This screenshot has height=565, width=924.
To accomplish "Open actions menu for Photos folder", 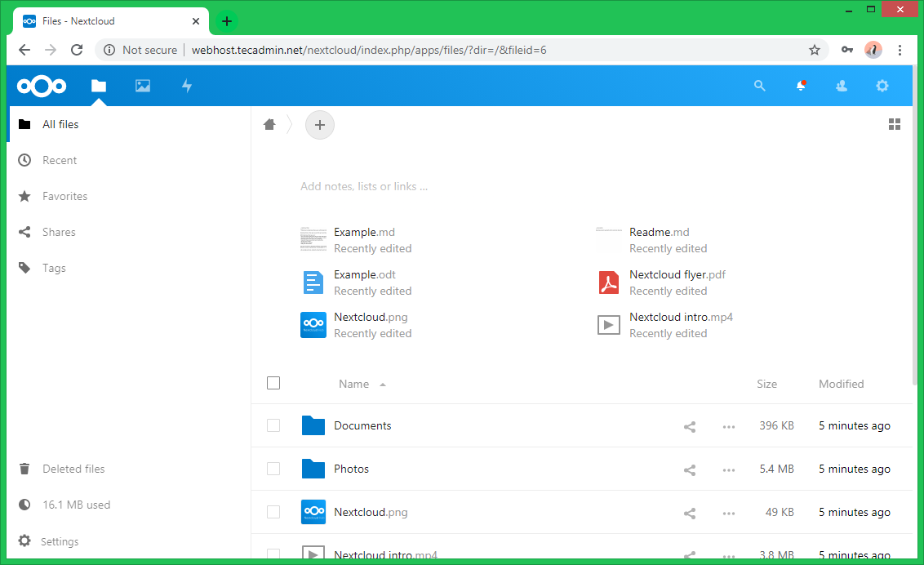I will [729, 469].
